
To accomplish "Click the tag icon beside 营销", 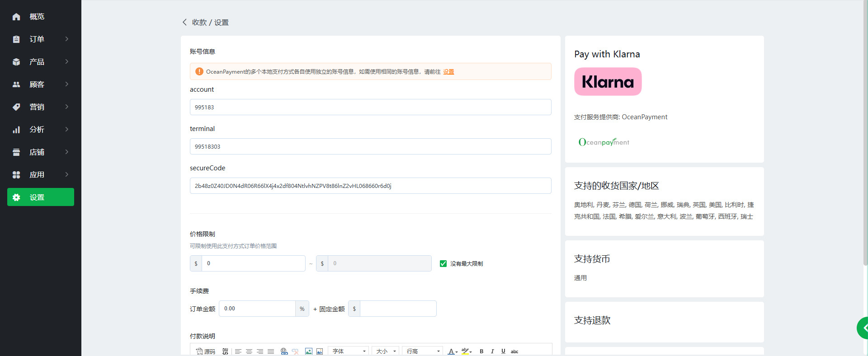I will (x=16, y=107).
